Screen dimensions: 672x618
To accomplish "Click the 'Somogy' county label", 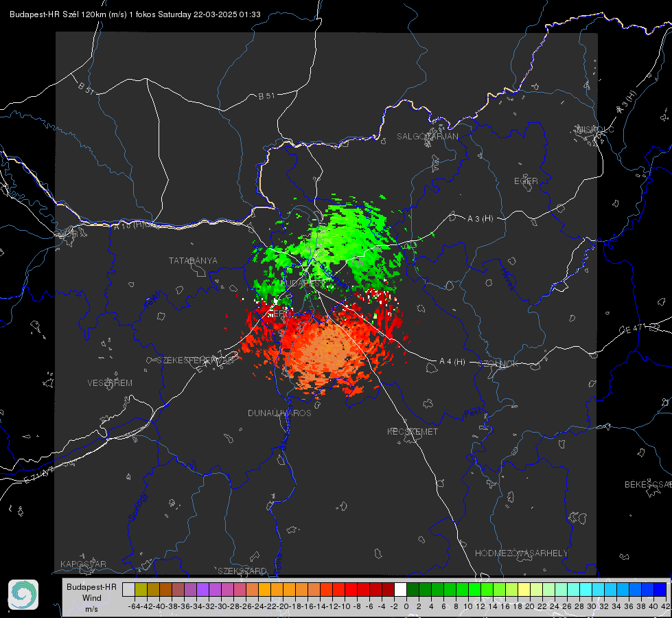I will tap(137, 507).
